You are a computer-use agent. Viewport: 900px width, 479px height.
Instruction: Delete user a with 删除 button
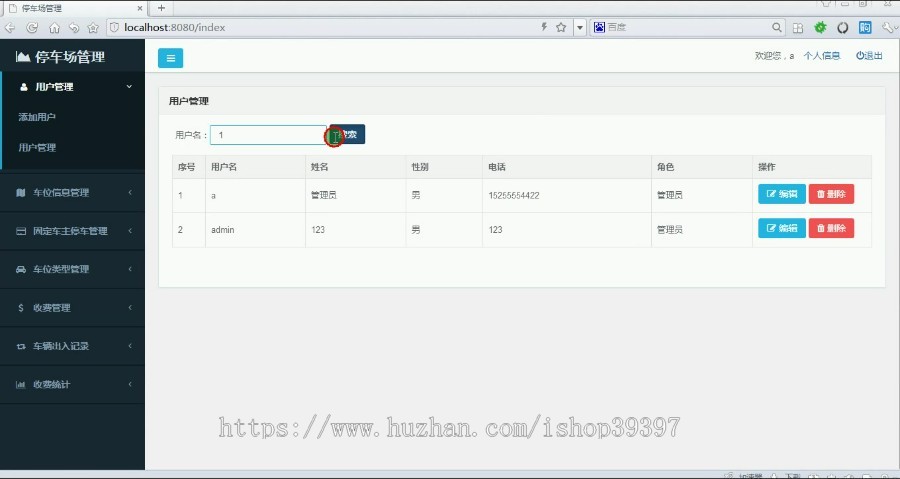(831, 194)
